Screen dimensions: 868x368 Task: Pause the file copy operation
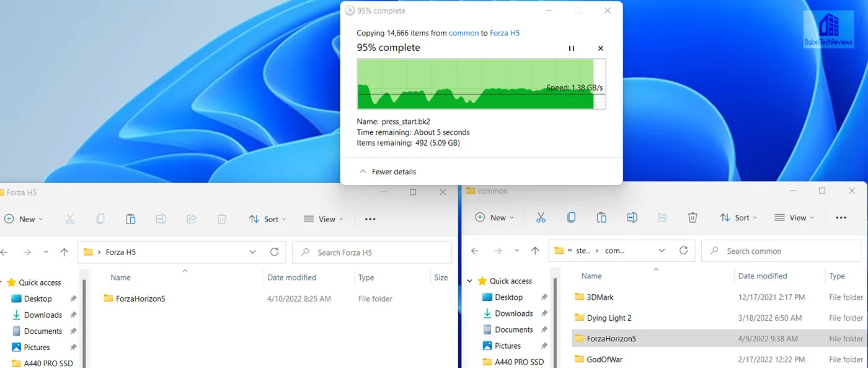tap(572, 48)
